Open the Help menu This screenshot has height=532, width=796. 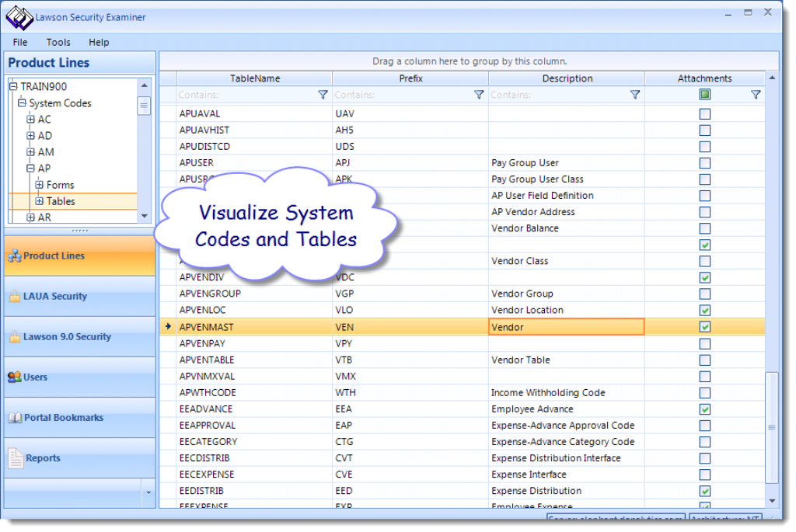[99, 42]
